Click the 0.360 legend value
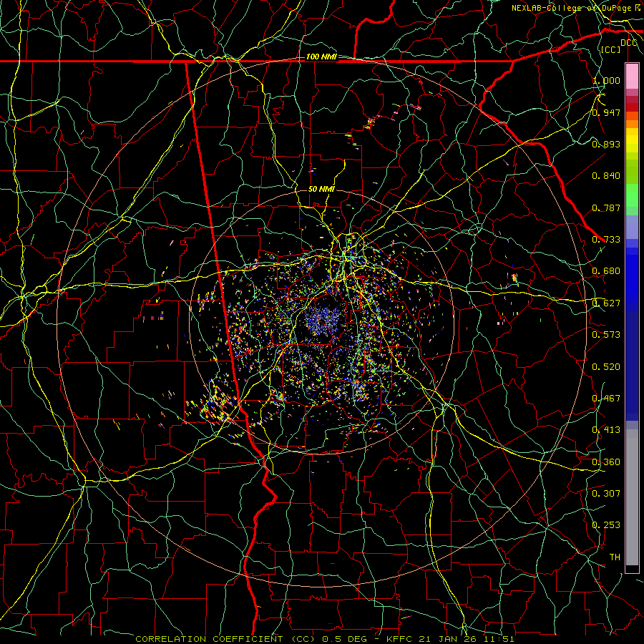Image resolution: width=644 pixels, height=644 pixels. point(606,462)
